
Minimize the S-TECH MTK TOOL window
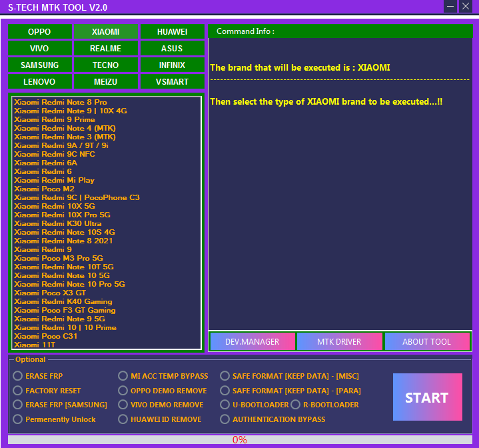click(x=450, y=7)
